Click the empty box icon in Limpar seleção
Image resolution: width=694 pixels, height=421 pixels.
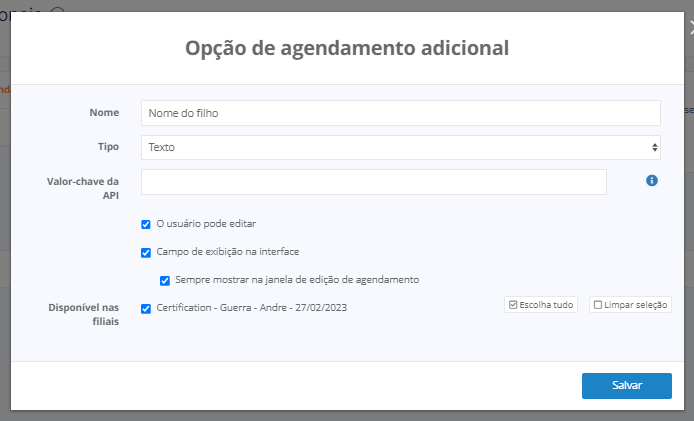(598, 305)
